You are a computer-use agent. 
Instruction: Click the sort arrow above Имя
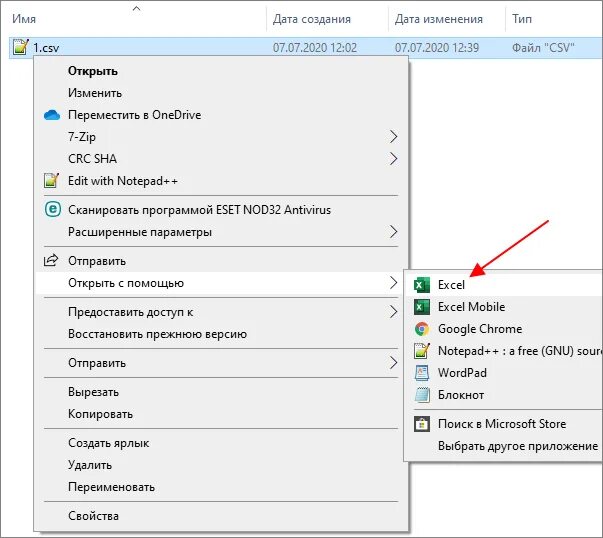[x=137, y=8]
